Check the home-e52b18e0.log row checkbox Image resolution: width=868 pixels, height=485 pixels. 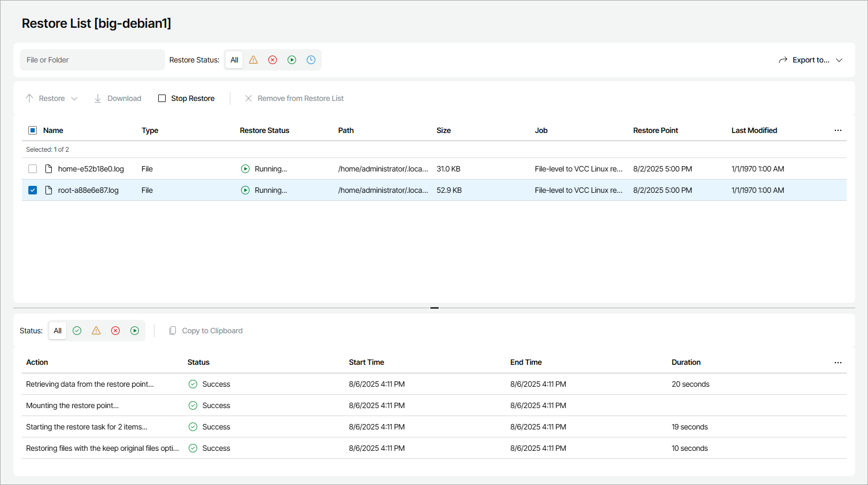coord(33,169)
